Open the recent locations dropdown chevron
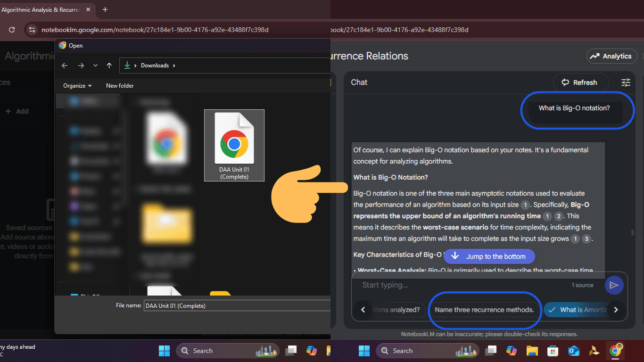Screen dimensions: 644x362 coord(95,66)
